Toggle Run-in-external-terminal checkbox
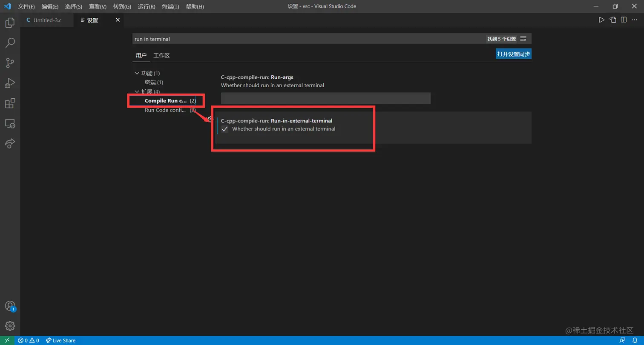 (x=224, y=129)
